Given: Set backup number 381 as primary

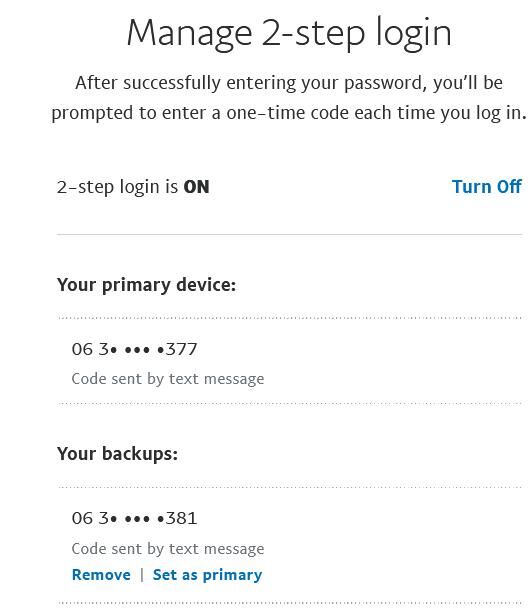Looking at the screenshot, I should [x=208, y=575].
